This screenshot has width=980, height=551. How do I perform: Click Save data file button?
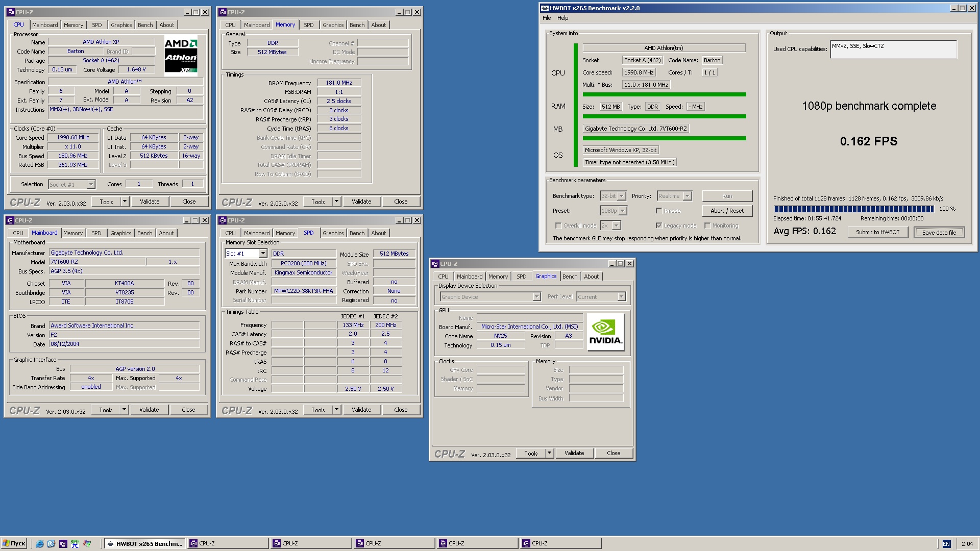[x=939, y=232]
